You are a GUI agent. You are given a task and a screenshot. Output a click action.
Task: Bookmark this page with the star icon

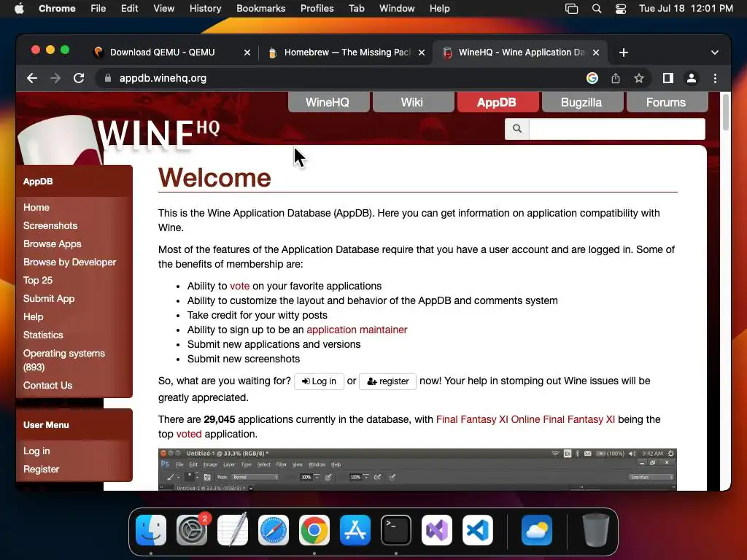[x=639, y=78]
